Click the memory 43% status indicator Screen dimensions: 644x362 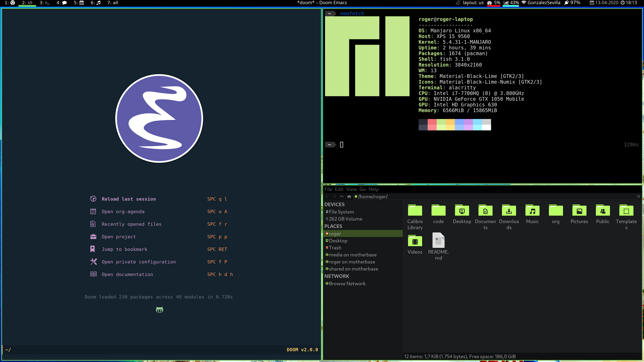pyautogui.click(x=511, y=3)
